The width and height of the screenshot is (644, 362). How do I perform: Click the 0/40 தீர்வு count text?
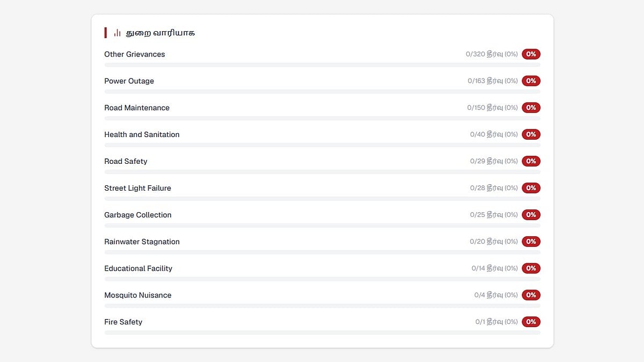pos(494,134)
